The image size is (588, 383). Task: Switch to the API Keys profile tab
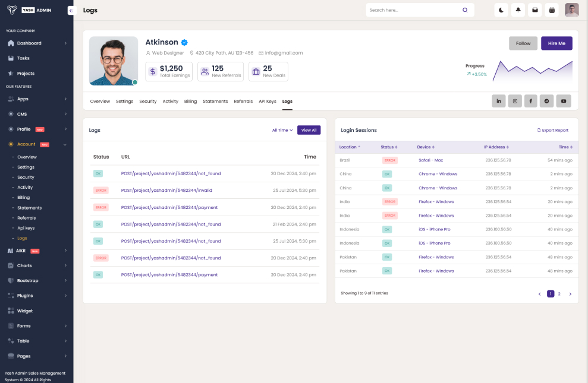(268, 102)
